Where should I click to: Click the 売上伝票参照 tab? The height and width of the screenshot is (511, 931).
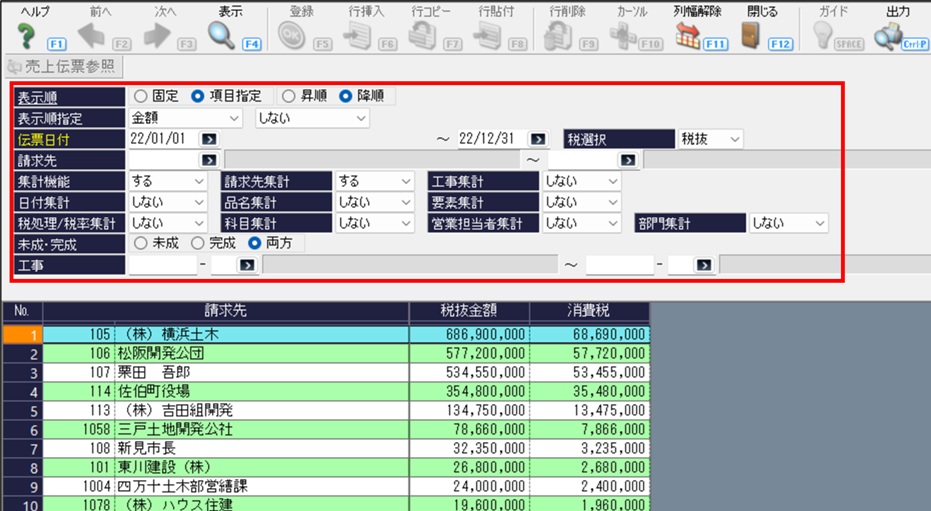[62, 67]
